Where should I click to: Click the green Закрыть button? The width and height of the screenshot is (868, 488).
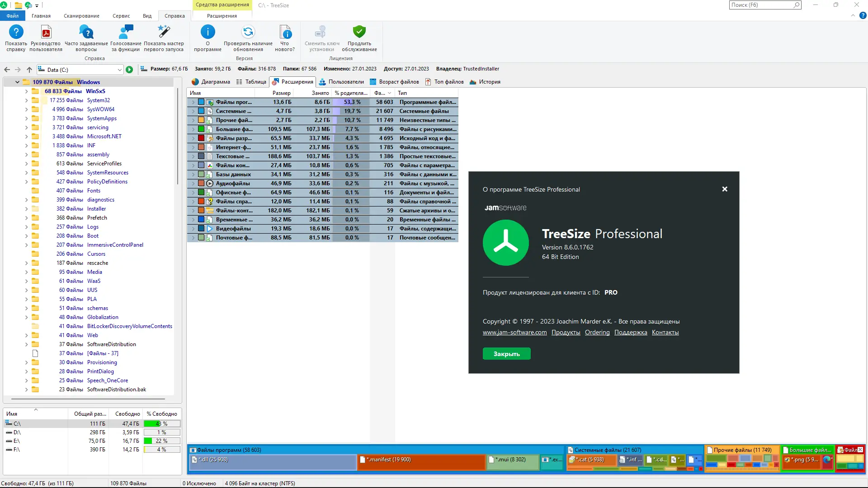click(506, 354)
